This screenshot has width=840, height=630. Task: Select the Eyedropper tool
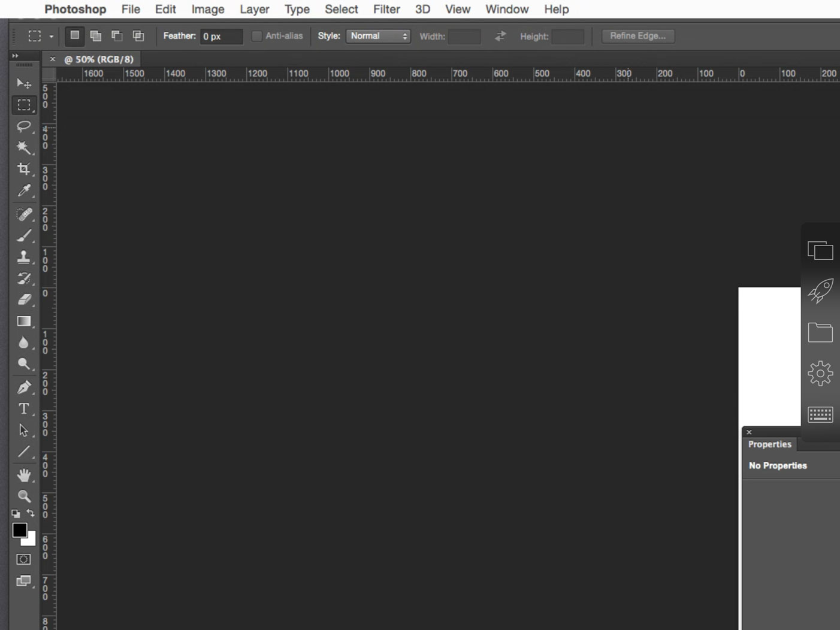pos(24,190)
